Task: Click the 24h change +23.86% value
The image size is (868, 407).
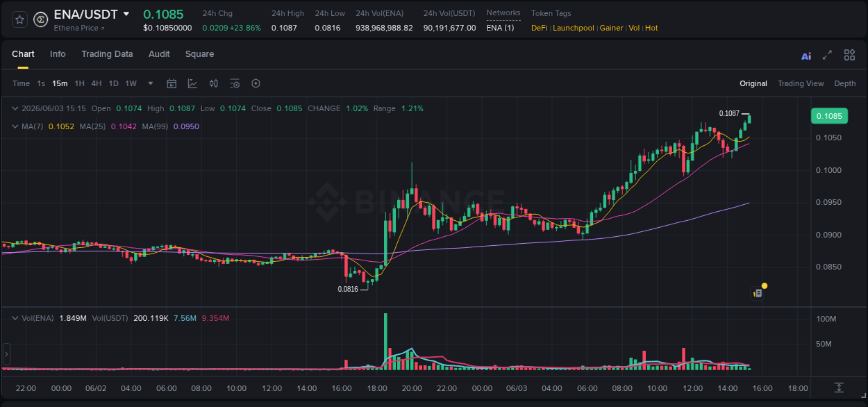Action: [x=244, y=28]
